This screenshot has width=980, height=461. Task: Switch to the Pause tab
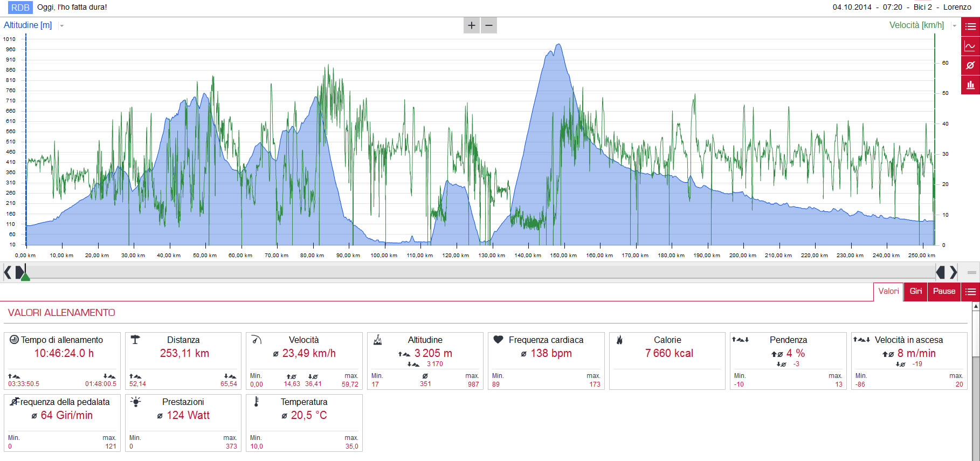(x=944, y=292)
